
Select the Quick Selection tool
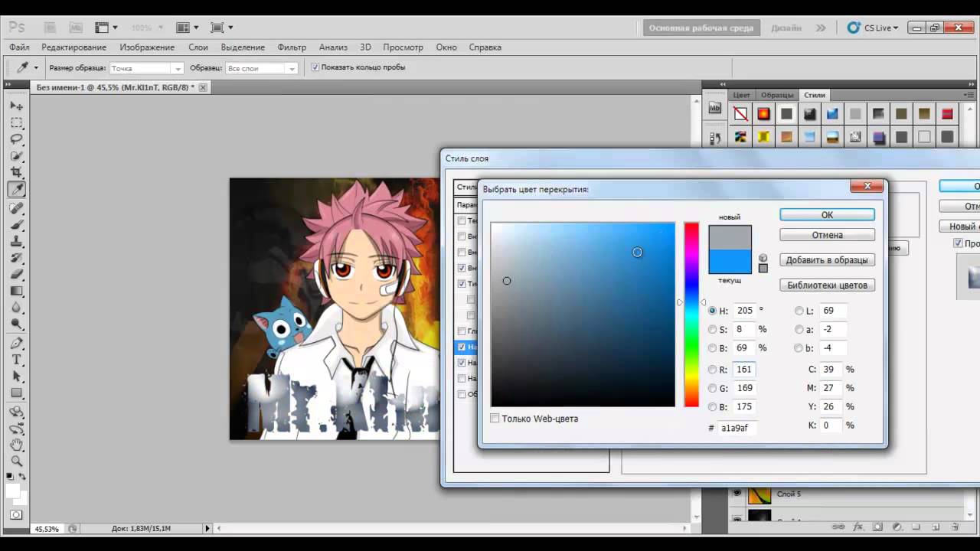point(16,156)
